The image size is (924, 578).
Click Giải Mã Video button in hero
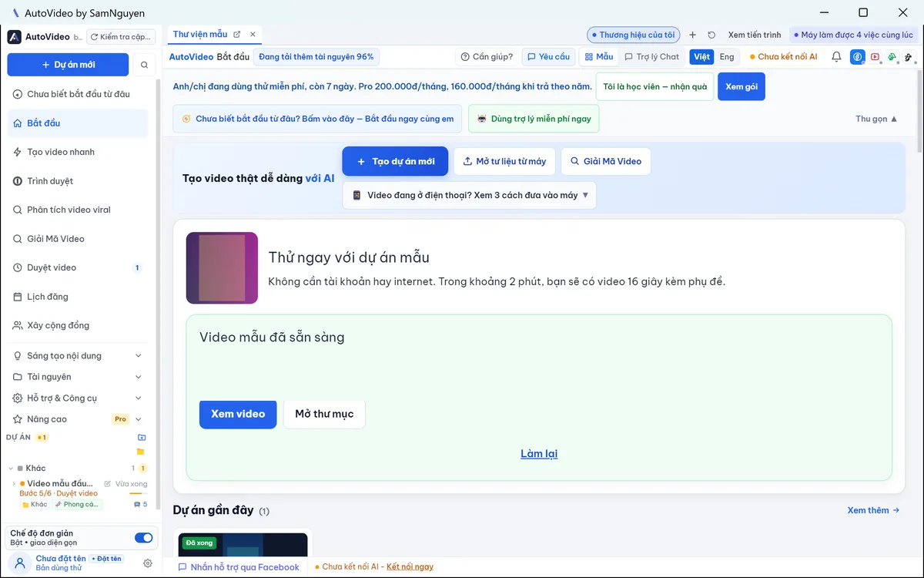pyautogui.click(x=605, y=162)
